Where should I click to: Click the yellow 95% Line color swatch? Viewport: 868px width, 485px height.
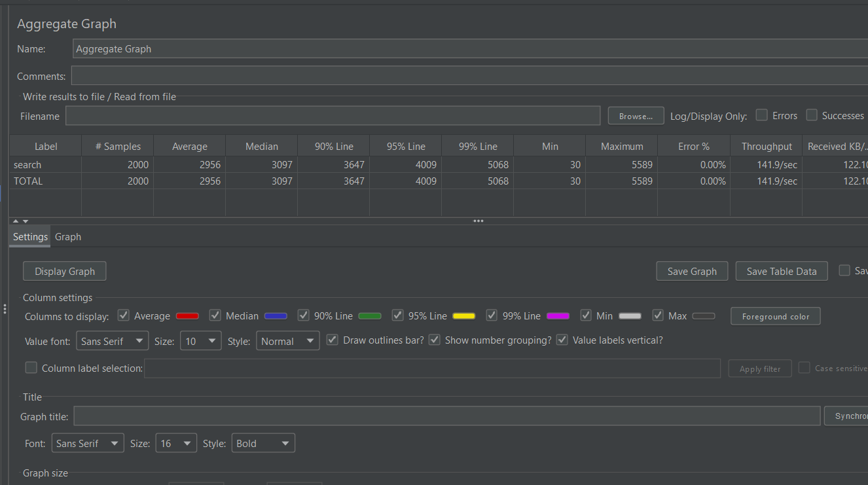[464, 316]
